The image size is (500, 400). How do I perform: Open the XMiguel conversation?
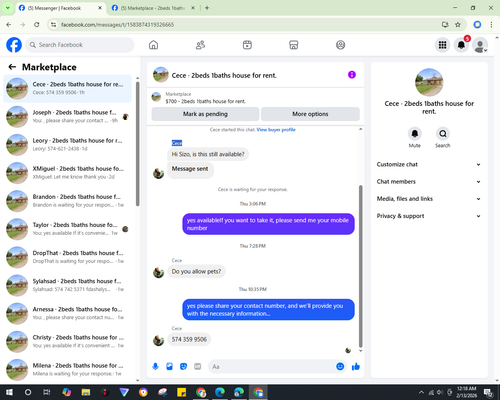pyautogui.click(x=67, y=173)
